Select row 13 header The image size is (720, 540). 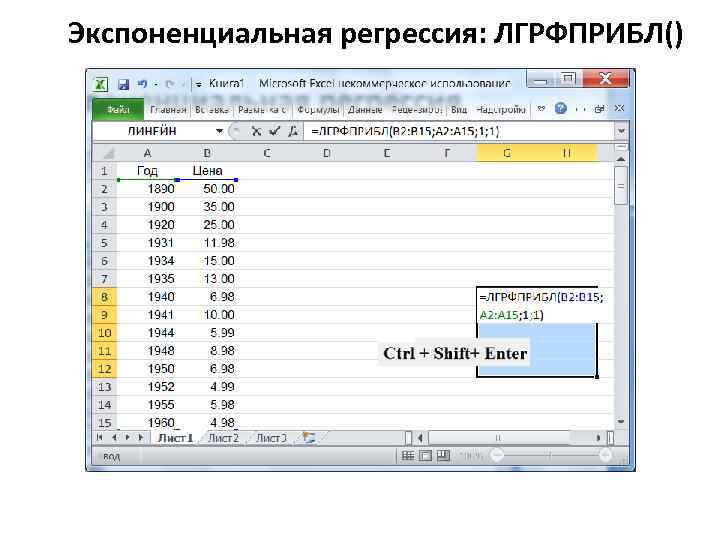coord(105,387)
